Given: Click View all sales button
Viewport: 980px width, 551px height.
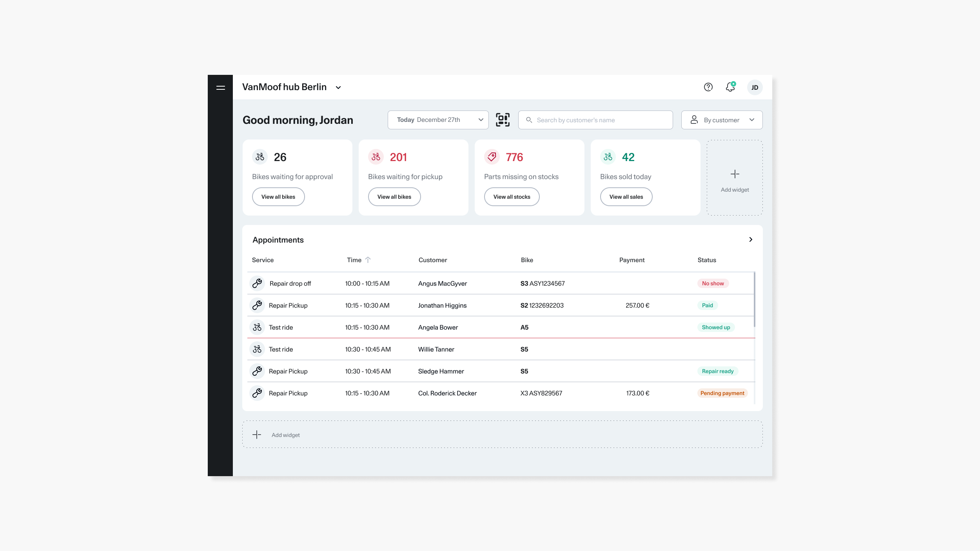Looking at the screenshot, I should (626, 197).
